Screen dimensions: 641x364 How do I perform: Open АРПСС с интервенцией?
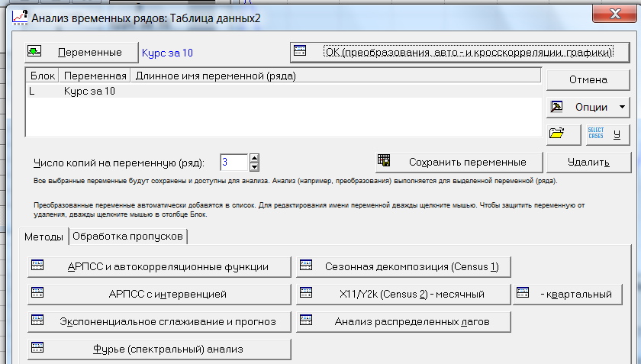[159, 294]
